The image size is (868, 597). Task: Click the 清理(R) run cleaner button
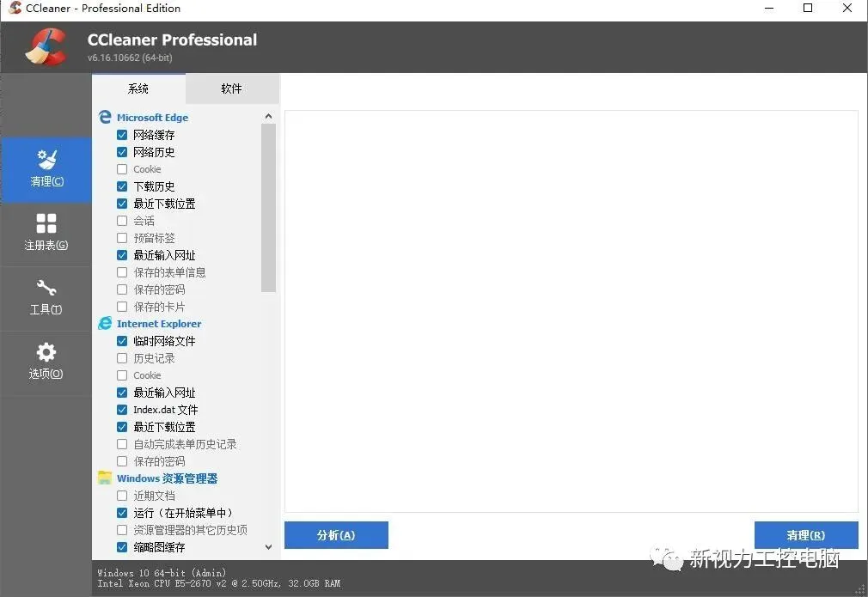806,535
